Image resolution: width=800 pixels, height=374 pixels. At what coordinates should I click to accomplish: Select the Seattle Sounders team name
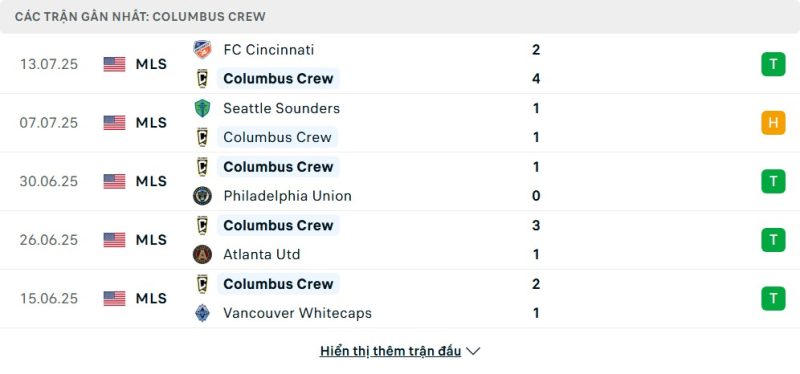(x=282, y=108)
